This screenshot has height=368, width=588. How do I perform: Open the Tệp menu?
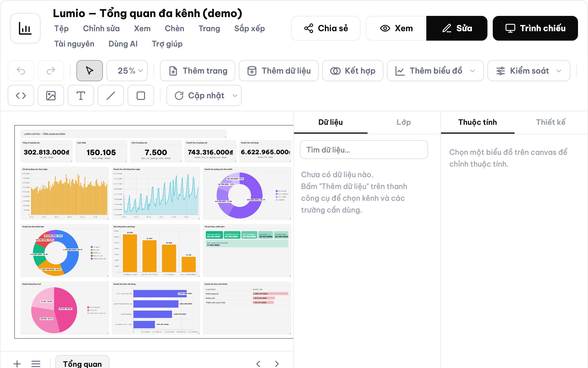(x=61, y=29)
